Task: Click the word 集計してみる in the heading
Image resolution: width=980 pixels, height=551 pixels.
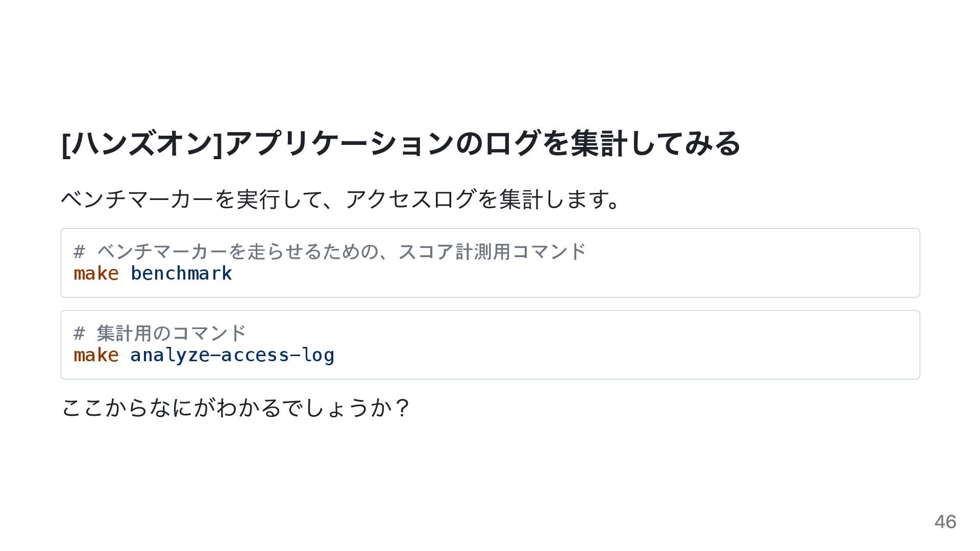Action: coord(656,143)
